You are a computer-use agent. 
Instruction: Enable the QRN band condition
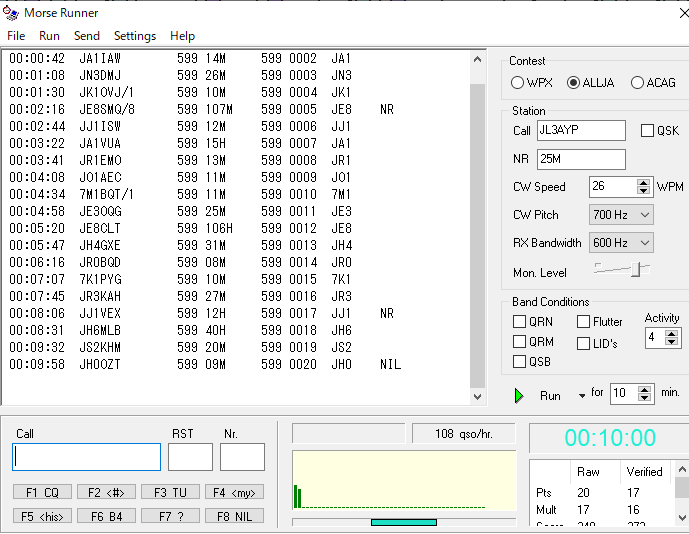pos(519,322)
